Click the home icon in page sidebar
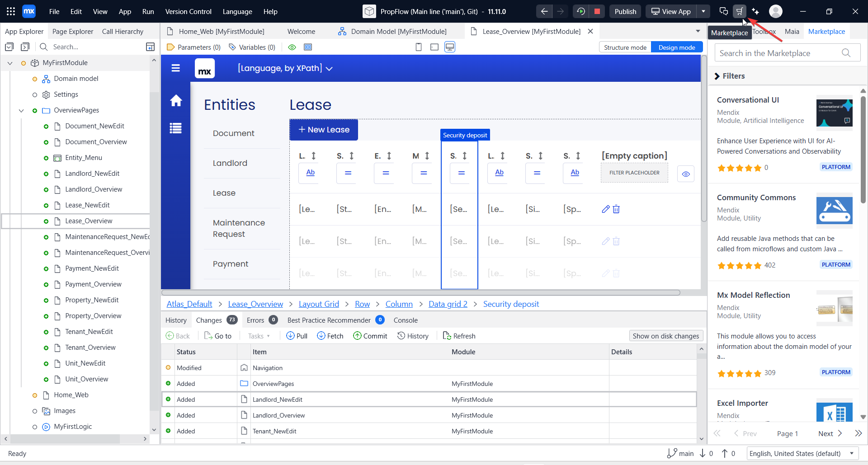 tap(176, 100)
